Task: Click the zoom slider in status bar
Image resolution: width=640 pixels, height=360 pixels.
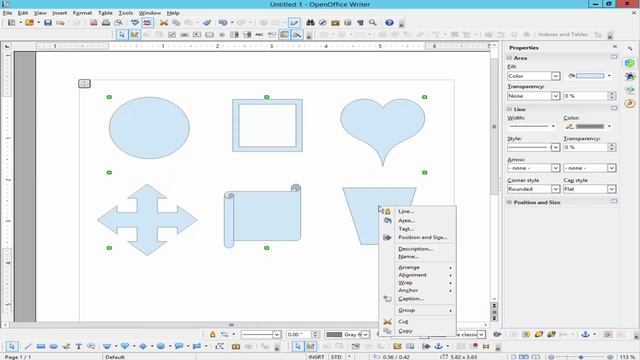Action: [x=580, y=357]
